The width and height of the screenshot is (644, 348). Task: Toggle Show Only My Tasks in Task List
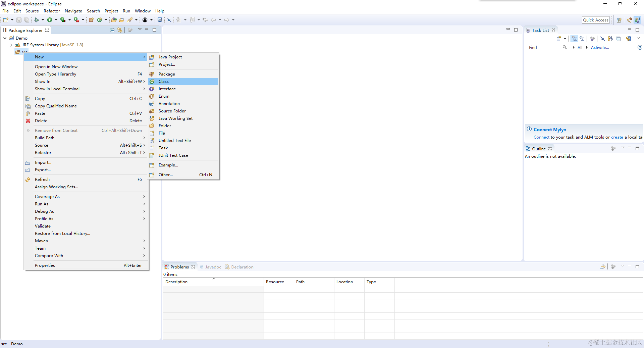pyautogui.click(x=610, y=39)
